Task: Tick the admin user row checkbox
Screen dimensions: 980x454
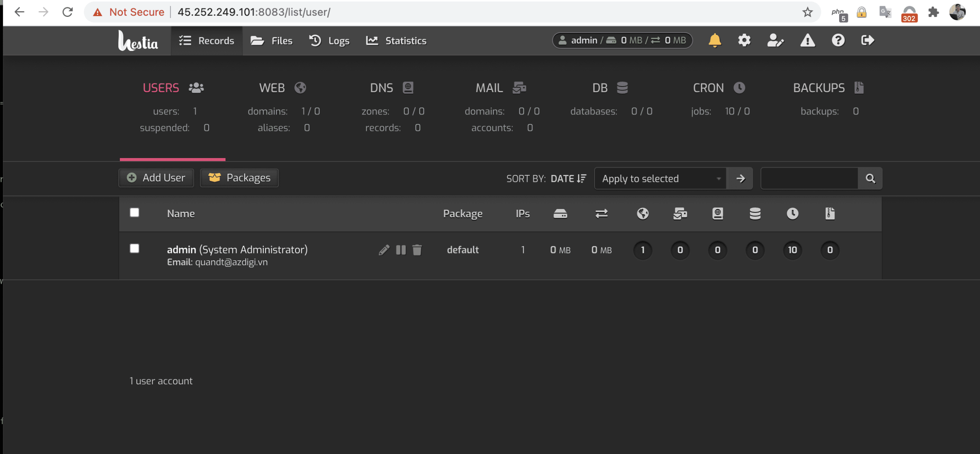Action: (134, 249)
